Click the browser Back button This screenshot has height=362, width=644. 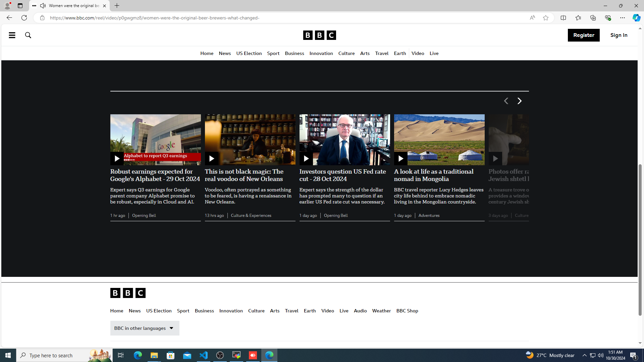click(9, 18)
